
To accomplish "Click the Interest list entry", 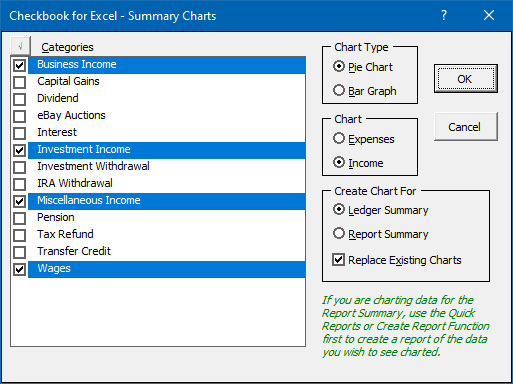I will click(x=57, y=132).
